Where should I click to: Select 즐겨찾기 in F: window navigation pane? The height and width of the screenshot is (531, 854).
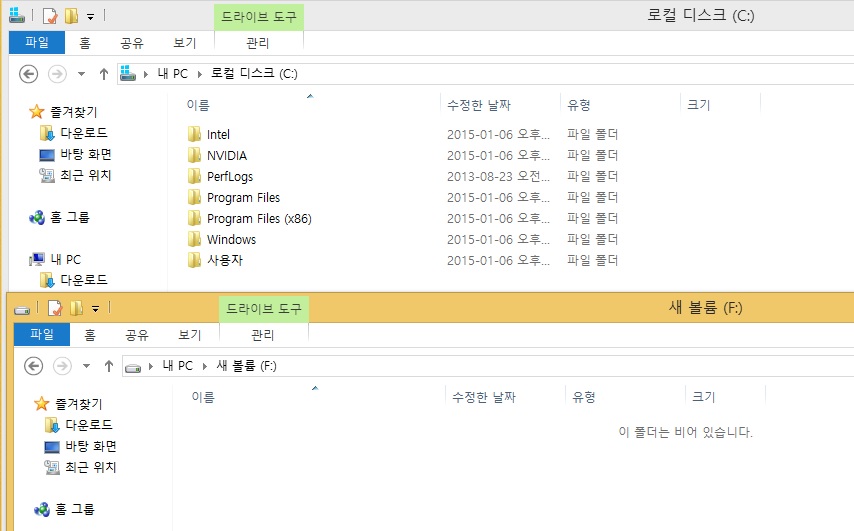[x=78, y=404]
